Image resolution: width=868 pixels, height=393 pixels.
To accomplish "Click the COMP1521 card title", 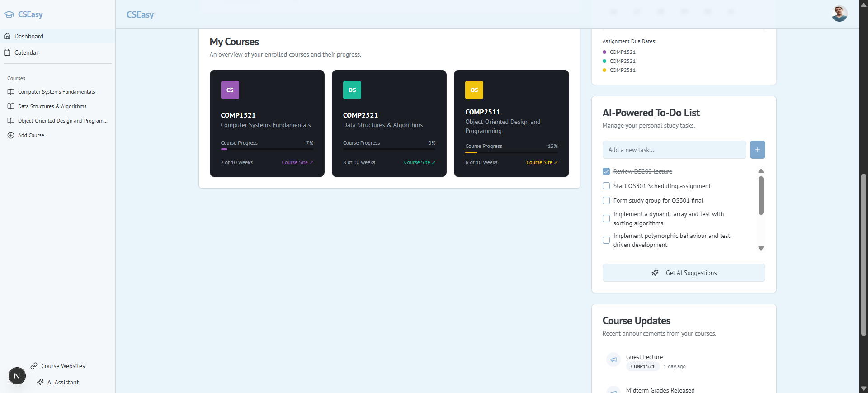I will point(238,115).
